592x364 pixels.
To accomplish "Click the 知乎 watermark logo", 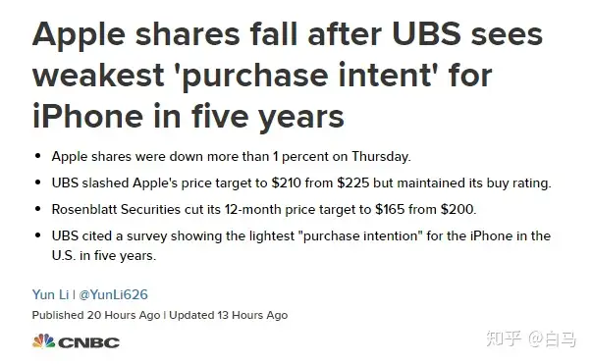I will coord(504,338).
